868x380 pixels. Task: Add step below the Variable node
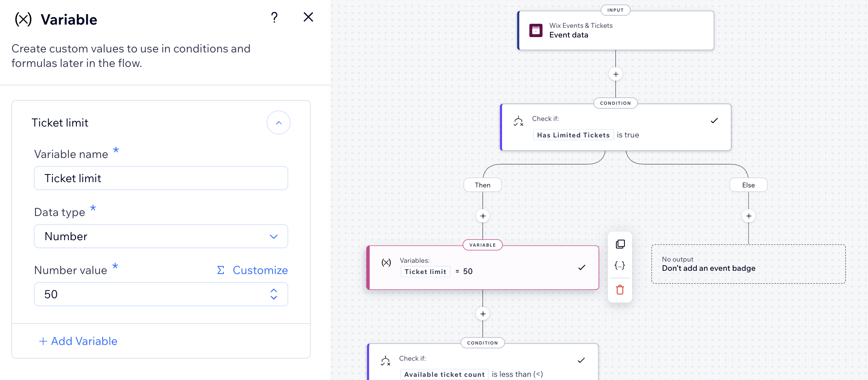(483, 314)
